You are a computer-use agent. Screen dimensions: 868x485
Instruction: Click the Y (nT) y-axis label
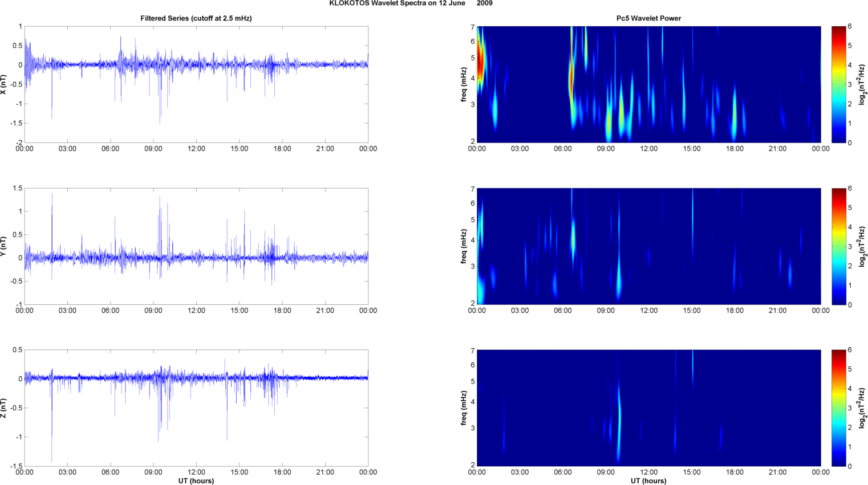[4, 246]
